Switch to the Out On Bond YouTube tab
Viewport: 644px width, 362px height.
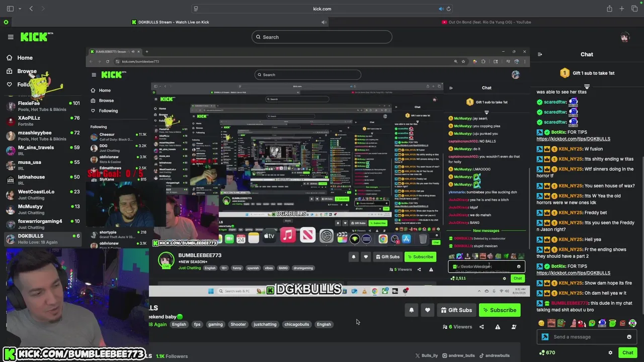[486, 22]
